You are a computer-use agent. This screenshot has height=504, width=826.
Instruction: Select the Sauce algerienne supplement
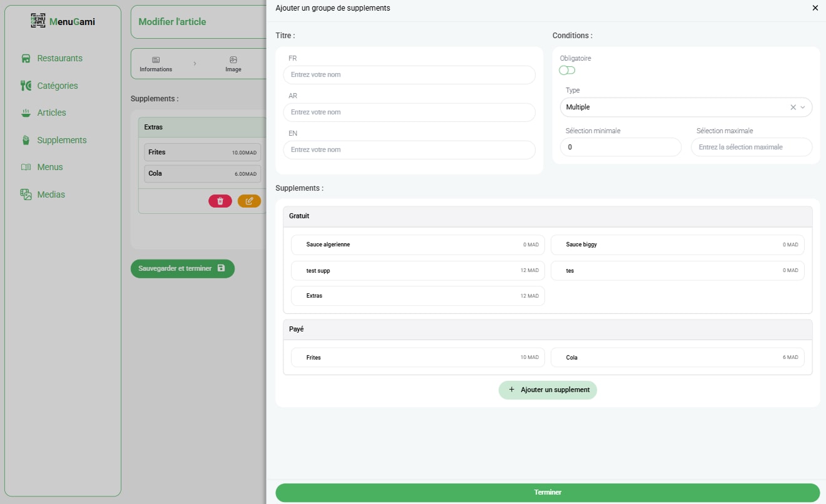pyautogui.click(x=417, y=244)
